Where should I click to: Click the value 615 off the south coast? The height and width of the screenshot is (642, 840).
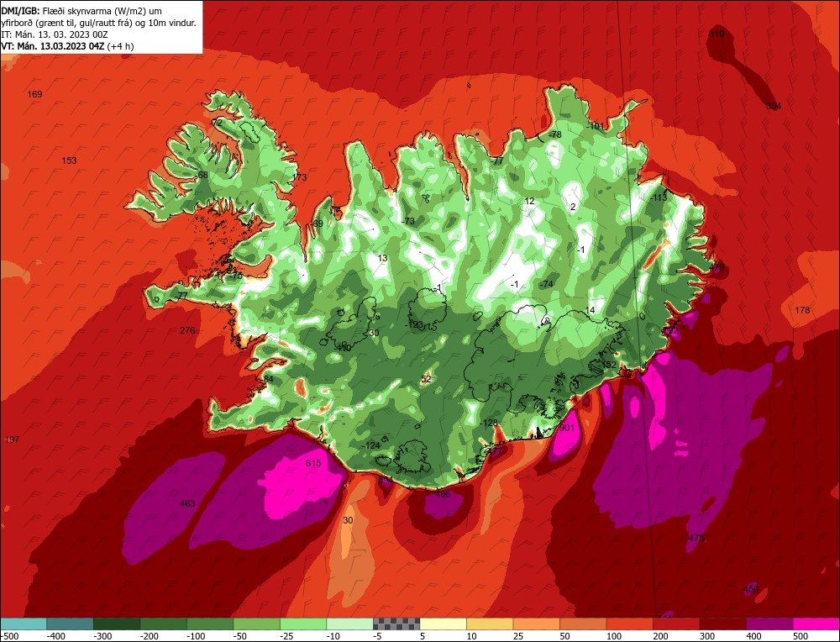[x=312, y=463]
